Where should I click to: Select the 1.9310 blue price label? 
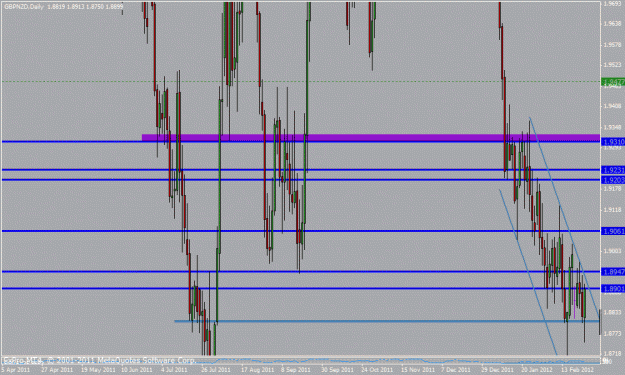(613, 142)
